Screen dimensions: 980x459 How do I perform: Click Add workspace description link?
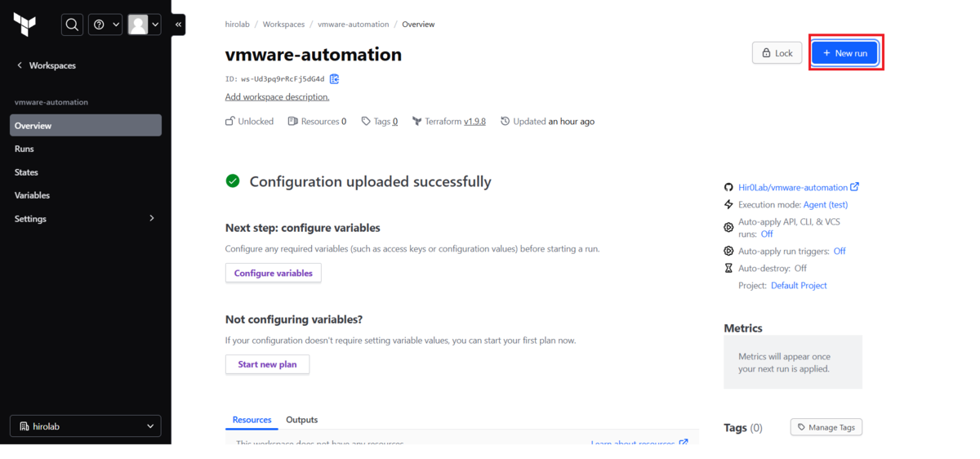tap(278, 96)
